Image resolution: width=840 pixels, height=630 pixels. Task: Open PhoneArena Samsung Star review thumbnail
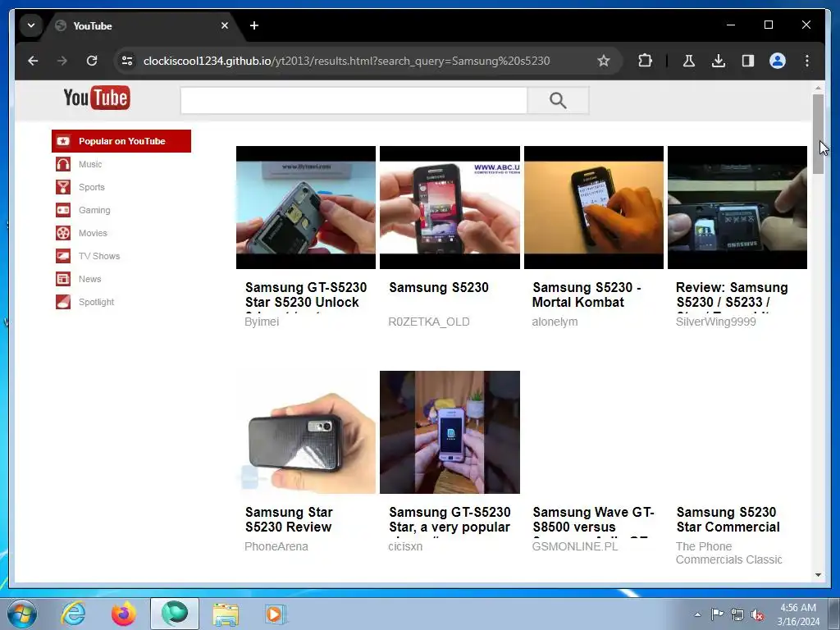[x=306, y=432]
